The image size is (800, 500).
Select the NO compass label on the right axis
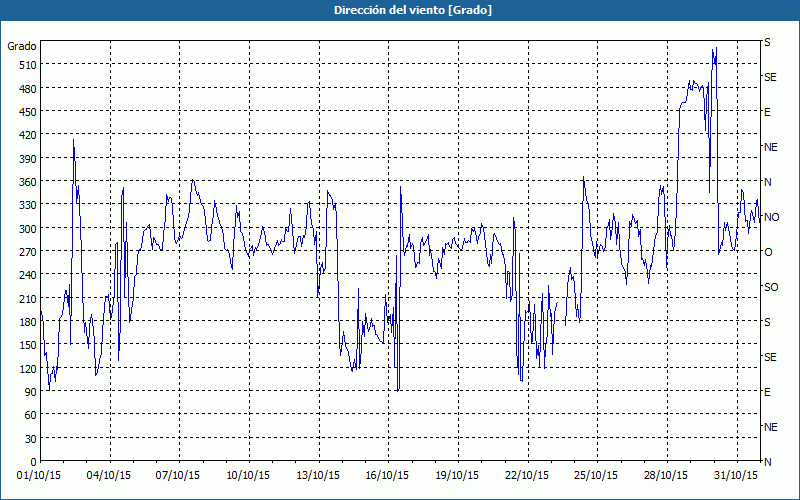[771, 217]
